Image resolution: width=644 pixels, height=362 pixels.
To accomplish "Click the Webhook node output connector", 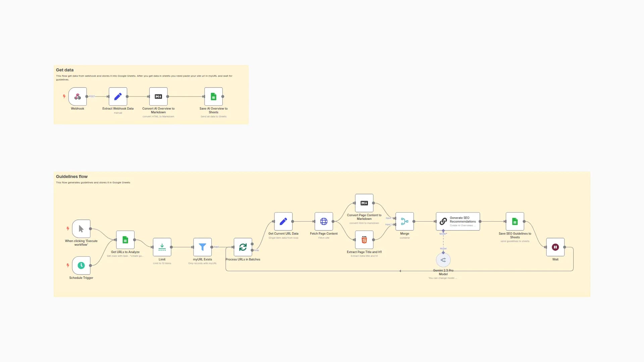I will 87,97.
